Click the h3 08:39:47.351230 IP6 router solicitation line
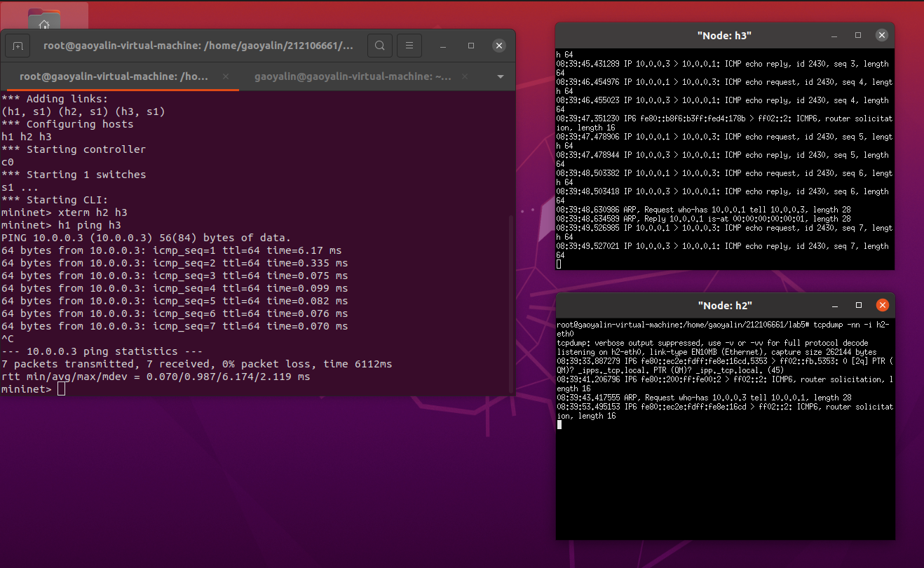The height and width of the screenshot is (568, 924). pyautogui.click(x=725, y=123)
